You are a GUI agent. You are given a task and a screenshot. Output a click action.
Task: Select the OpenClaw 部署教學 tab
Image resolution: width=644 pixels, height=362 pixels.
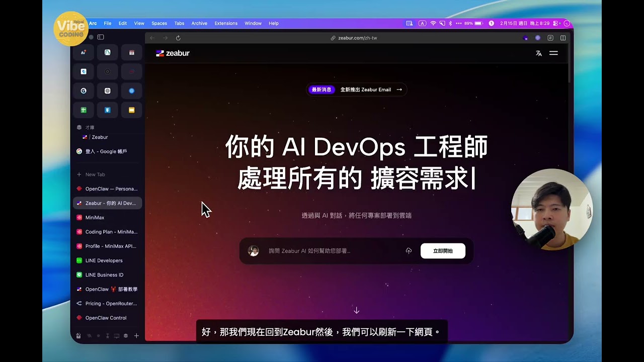[108, 289]
